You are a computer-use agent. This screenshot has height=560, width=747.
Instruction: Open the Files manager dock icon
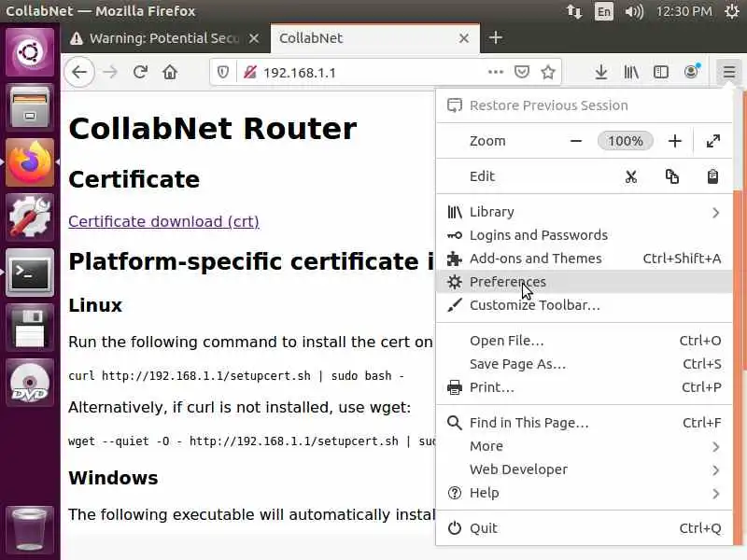[x=30, y=107]
